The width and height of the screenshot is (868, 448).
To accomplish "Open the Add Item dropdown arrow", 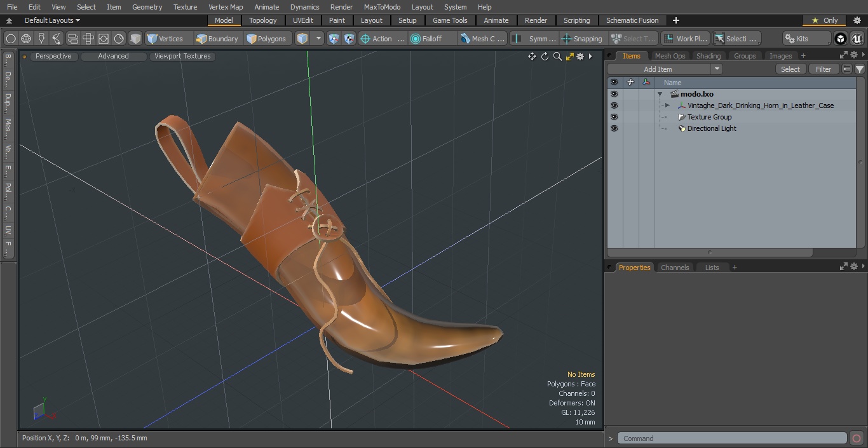I will (717, 69).
